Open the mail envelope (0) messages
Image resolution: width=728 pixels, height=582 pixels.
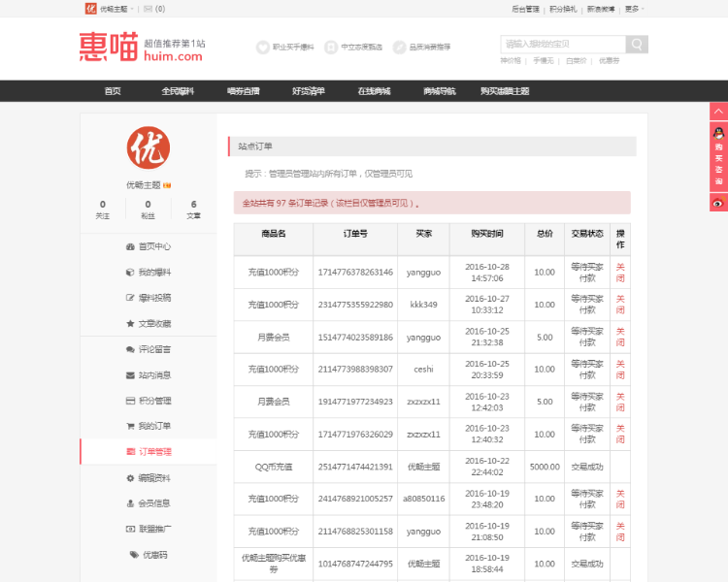[x=154, y=9]
